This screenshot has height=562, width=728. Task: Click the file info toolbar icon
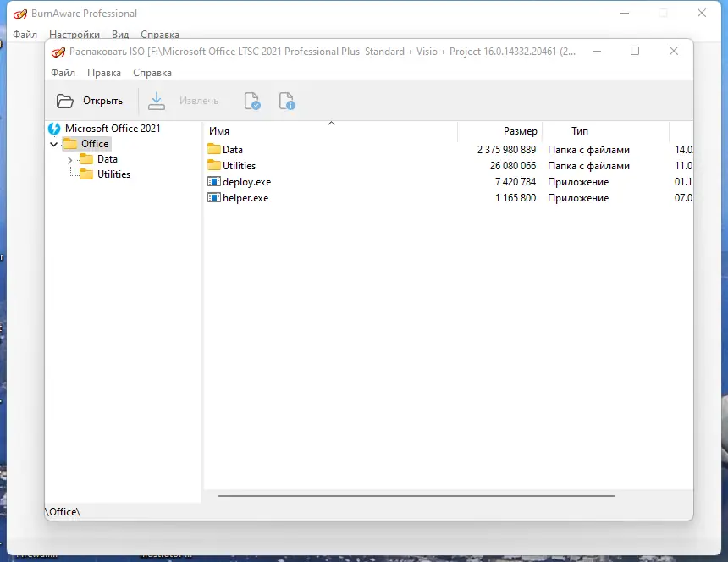[x=287, y=101]
